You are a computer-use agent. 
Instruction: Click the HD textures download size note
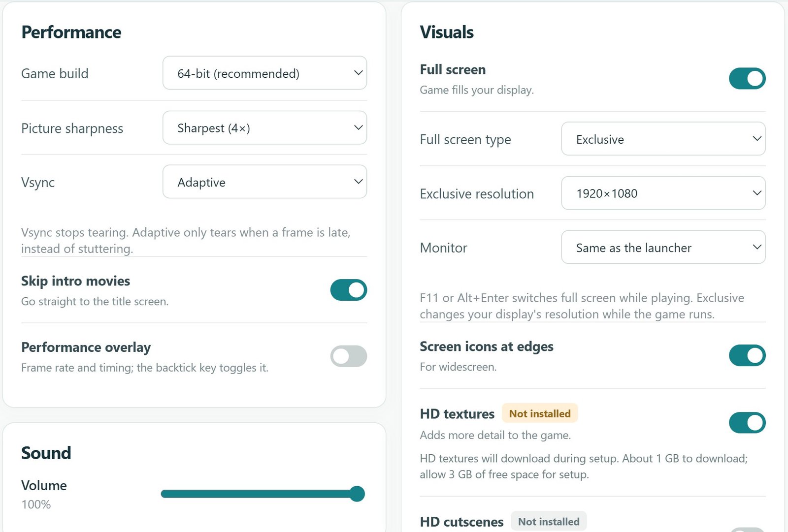pyautogui.click(x=584, y=466)
